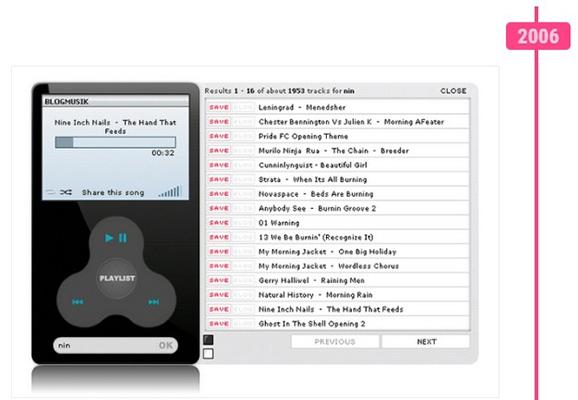Viewport: 578px width, 400px height.
Task: Open the PLAYLIST center button
Action: (x=117, y=278)
